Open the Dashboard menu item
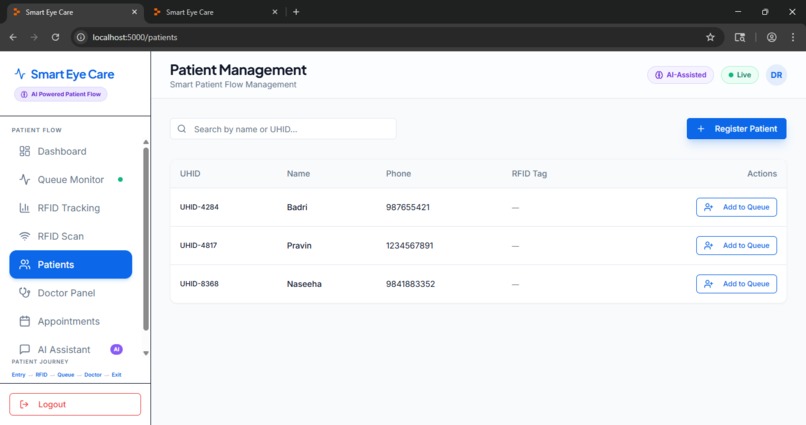Image resolution: width=806 pixels, height=425 pixels. (x=71, y=151)
